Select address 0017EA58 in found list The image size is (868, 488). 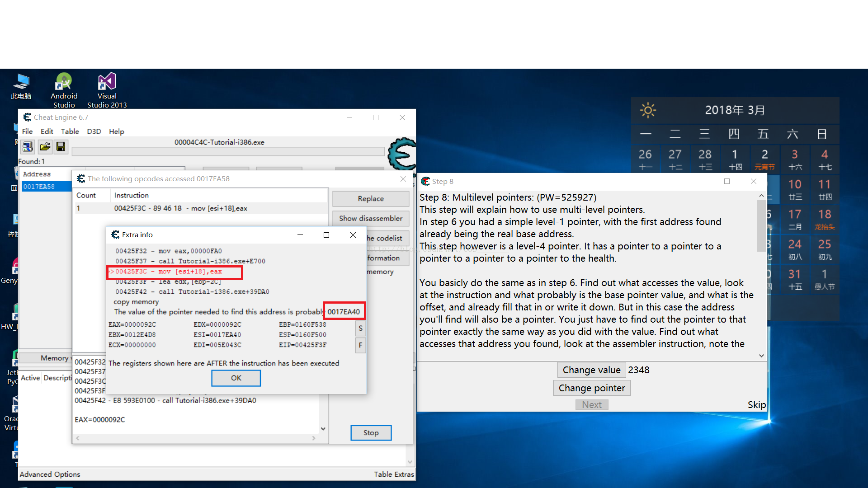pyautogui.click(x=39, y=187)
